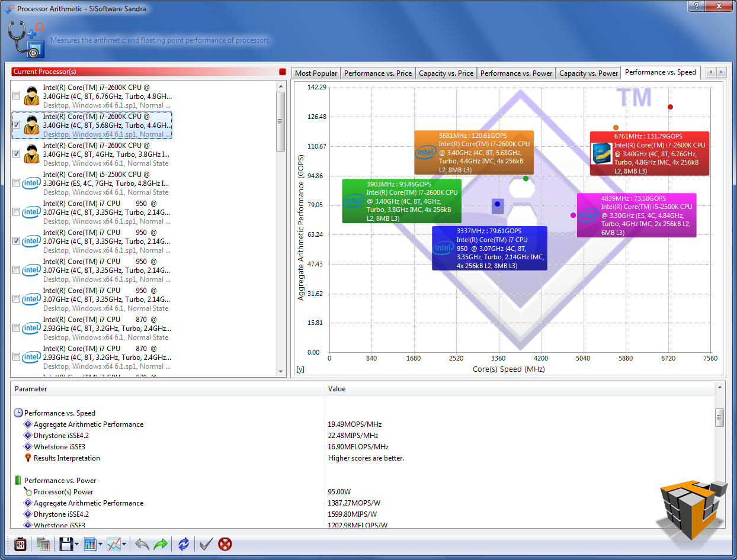Image resolution: width=737 pixels, height=560 pixels.
Task: Click the red cancel X icon
Action: 225,543
